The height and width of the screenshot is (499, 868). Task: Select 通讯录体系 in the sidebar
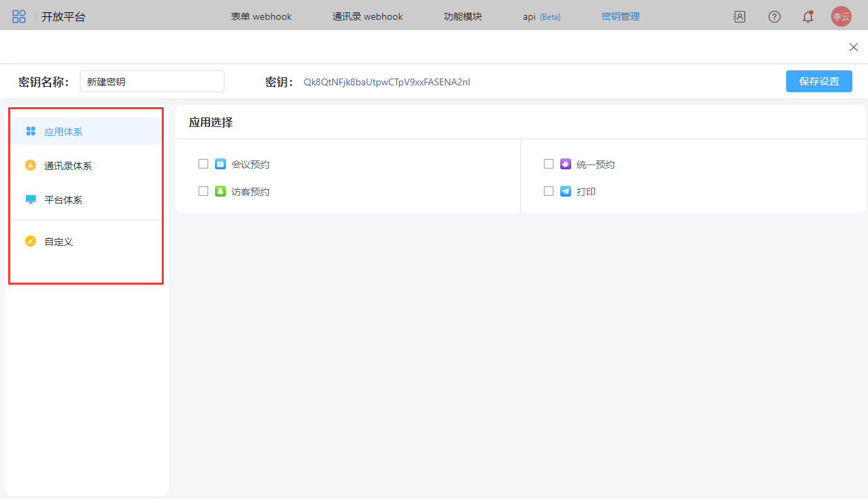(68, 166)
